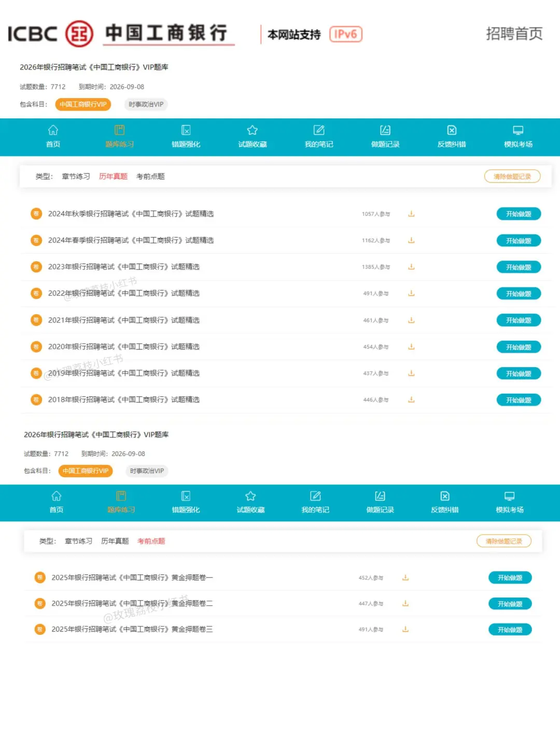Download 黄金押题卷二 paper
This screenshot has width=560, height=747.
tap(405, 603)
